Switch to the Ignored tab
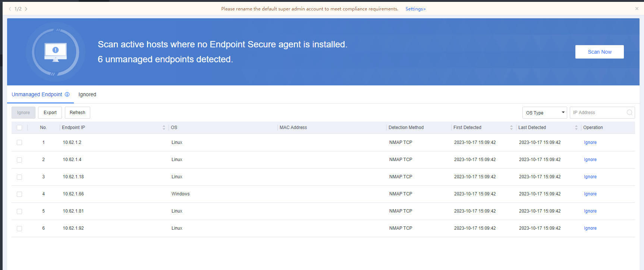The width and height of the screenshot is (644, 270). [x=87, y=94]
